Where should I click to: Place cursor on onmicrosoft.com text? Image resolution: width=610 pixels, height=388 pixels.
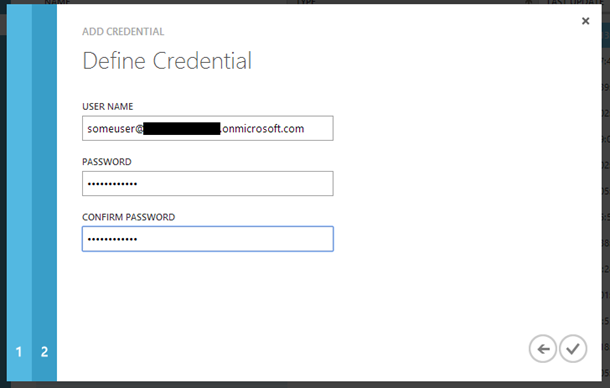263,129
